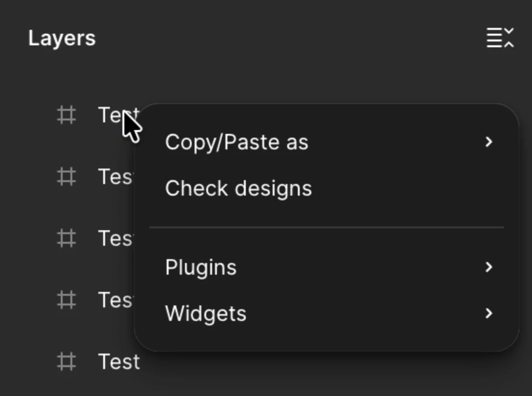Viewport: 532px width, 396px height.
Task: Expand the chevron beside Copy/Paste as
Action: click(489, 142)
